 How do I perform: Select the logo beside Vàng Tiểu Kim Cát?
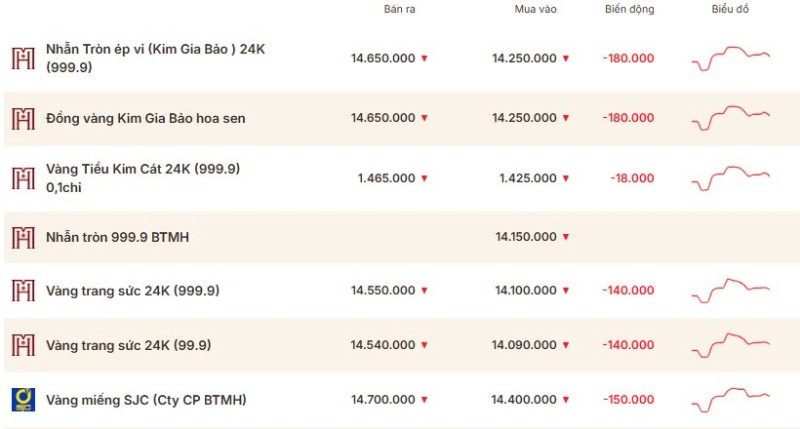coord(23,178)
